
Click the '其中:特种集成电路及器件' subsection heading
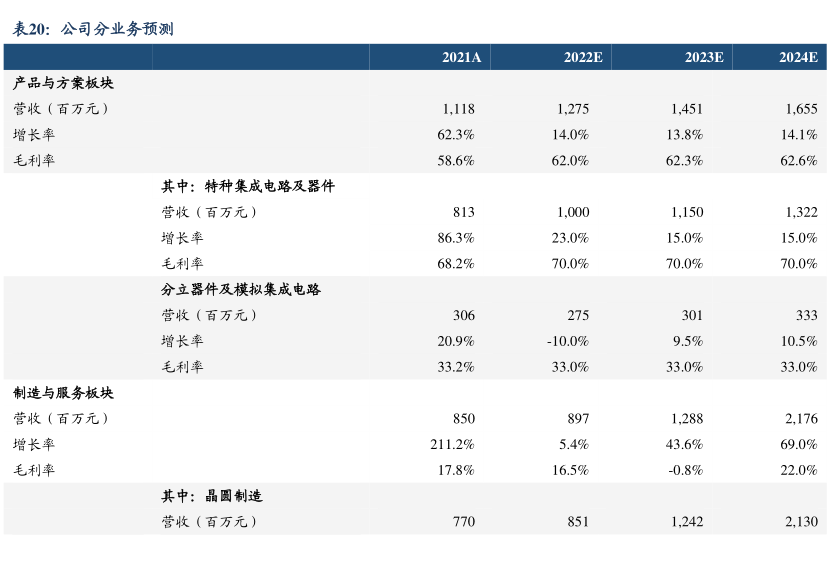click(248, 186)
